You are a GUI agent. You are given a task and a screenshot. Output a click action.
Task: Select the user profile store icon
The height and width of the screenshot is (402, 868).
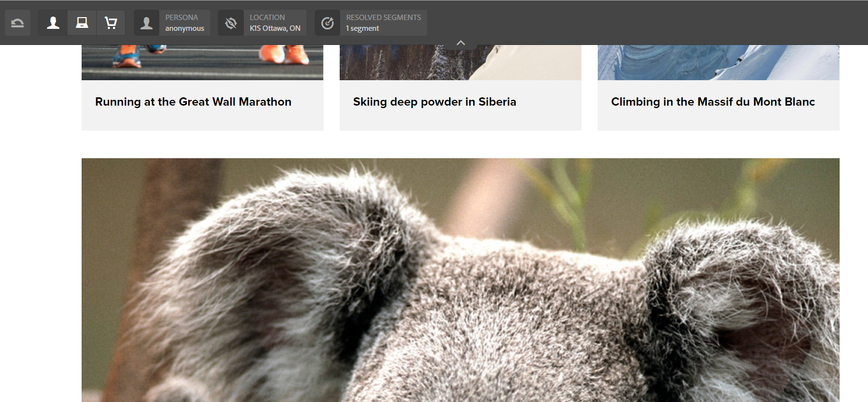tap(53, 23)
